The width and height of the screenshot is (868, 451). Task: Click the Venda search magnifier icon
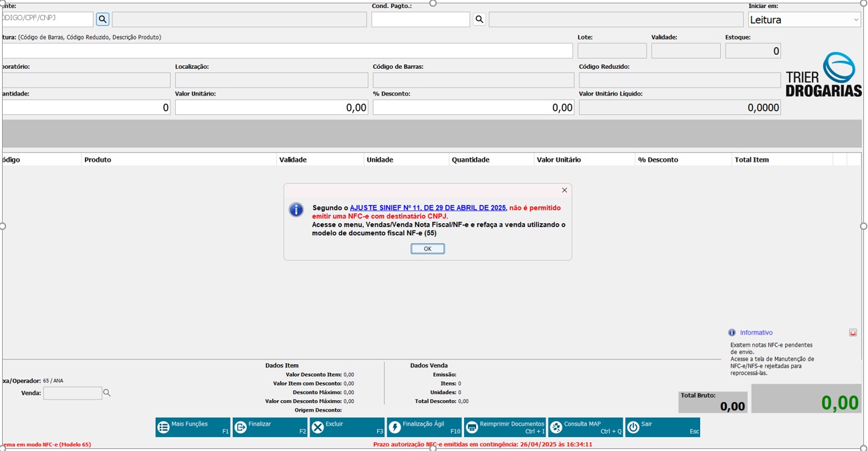click(x=106, y=393)
